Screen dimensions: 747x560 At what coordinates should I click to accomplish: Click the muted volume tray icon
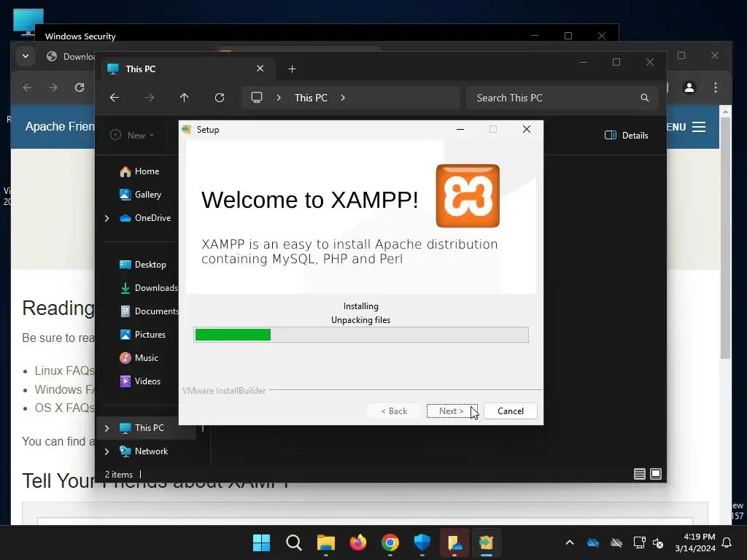coord(659,542)
